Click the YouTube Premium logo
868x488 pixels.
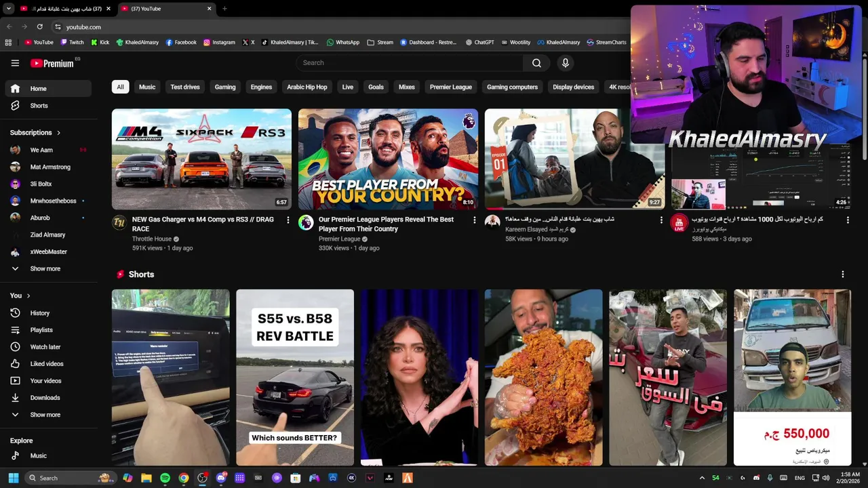(x=52, y=63)
